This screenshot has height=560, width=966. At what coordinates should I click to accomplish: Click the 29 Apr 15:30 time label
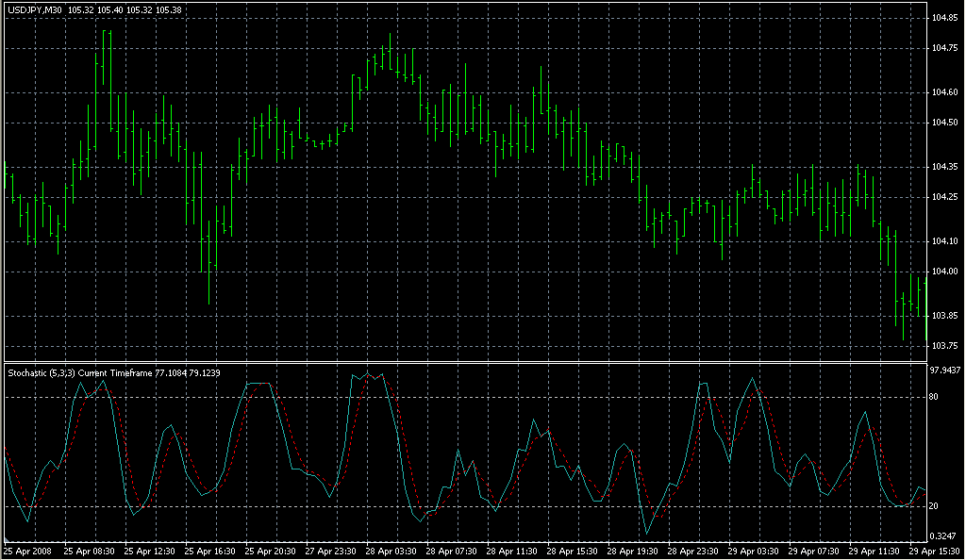(933, 550)
